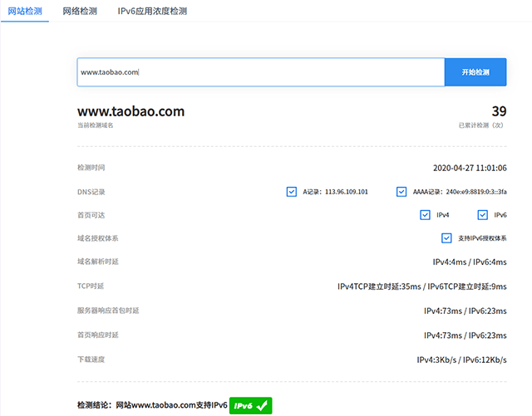Click the DNS记录 label
The image size is (532, 416).
[x=91, y=192]
